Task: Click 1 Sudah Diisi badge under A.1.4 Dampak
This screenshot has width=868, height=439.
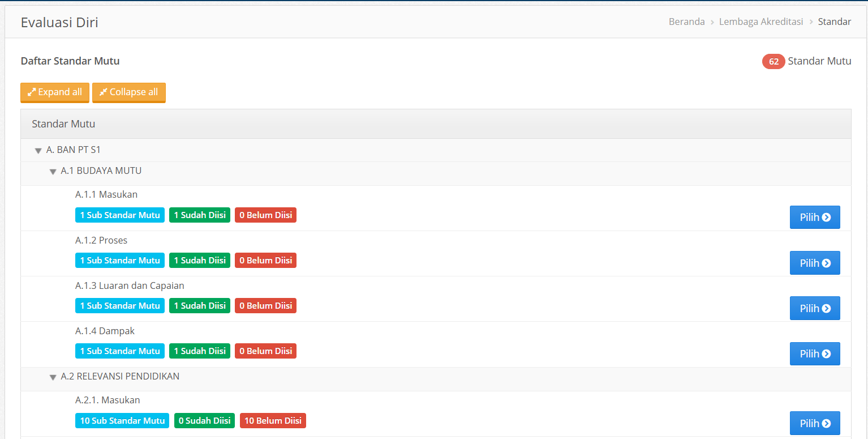Action: coord(200,351)
